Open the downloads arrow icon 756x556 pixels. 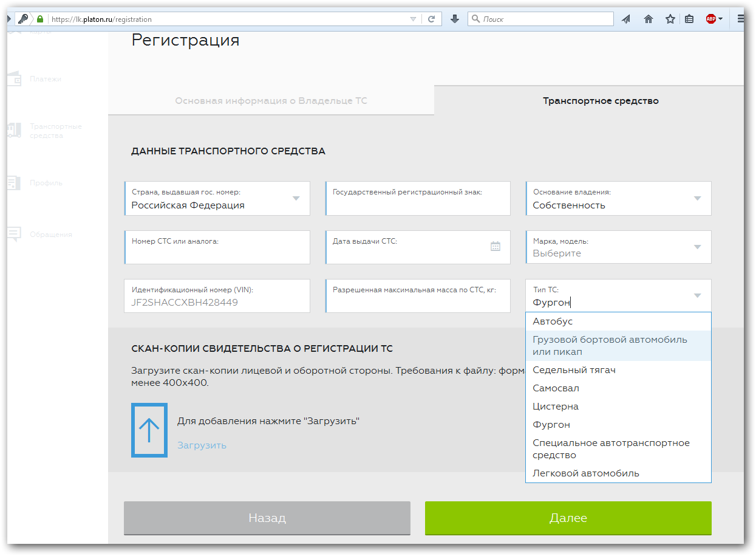pos(454,19)
